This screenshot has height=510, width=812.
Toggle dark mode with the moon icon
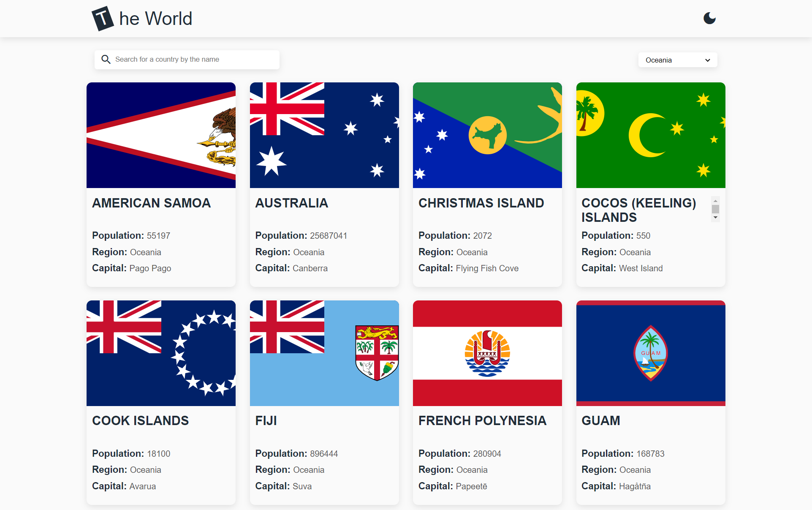point(709,18)
